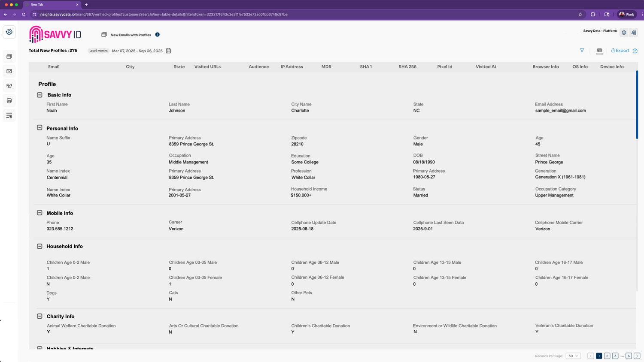Collapse the Basic Info section
The image size is (644, 362).
coord(39,95)
